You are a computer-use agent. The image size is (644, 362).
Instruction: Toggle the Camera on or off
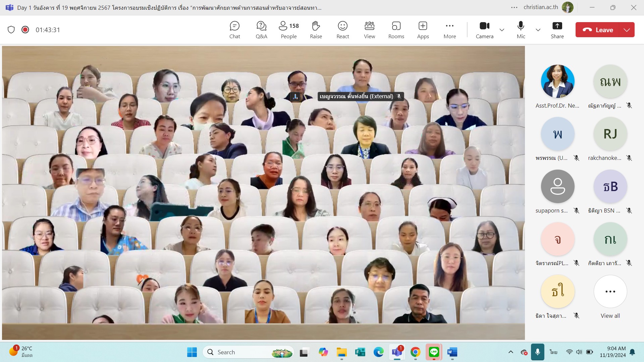[x=484, y=30]
